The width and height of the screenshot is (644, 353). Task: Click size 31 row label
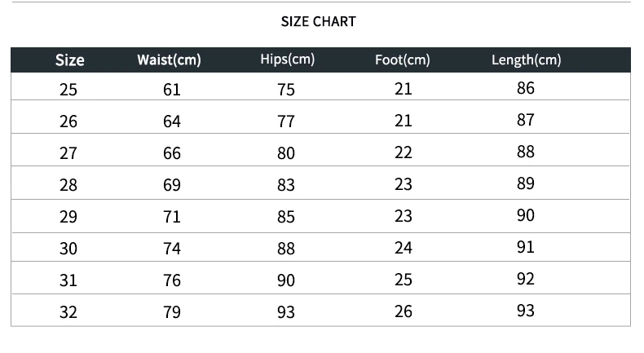[68, 280]
